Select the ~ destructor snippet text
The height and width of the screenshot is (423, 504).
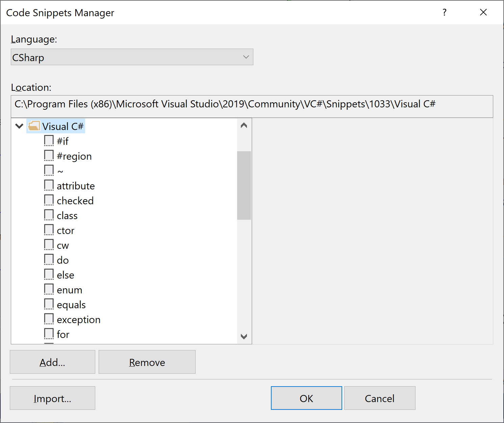coord(60,171)
